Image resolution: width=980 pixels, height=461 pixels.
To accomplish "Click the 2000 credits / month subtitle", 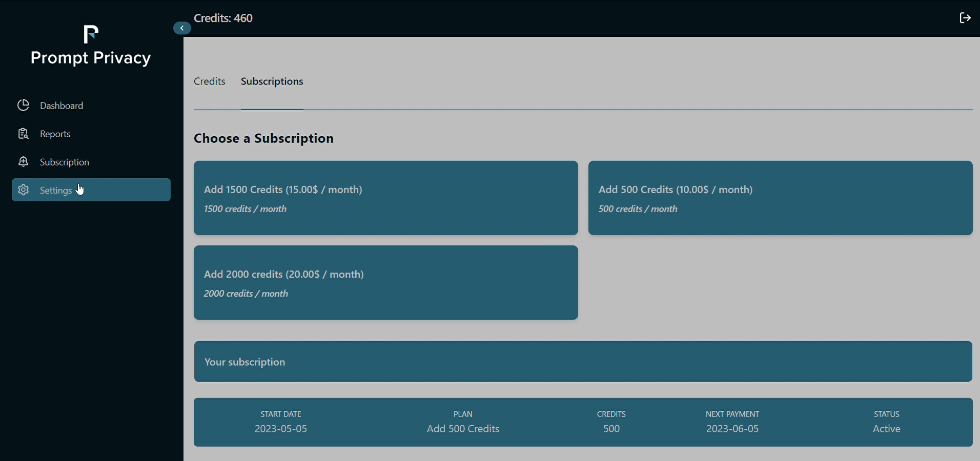I will 246,294.
